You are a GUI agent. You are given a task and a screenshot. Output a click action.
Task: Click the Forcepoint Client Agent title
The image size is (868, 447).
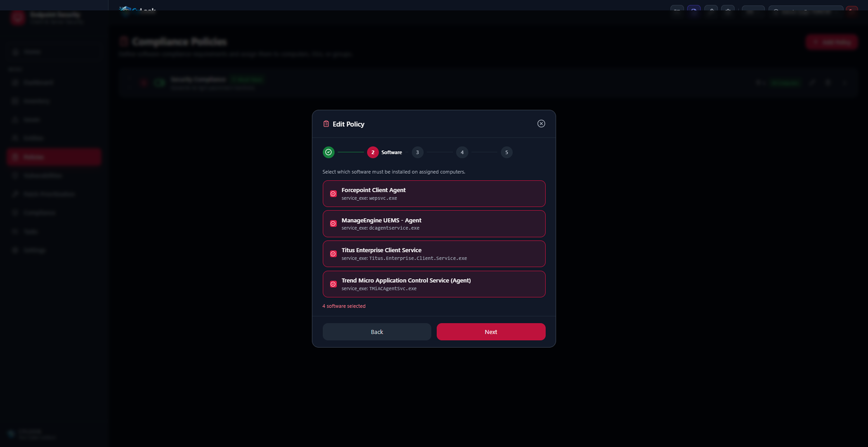[373, 190]
